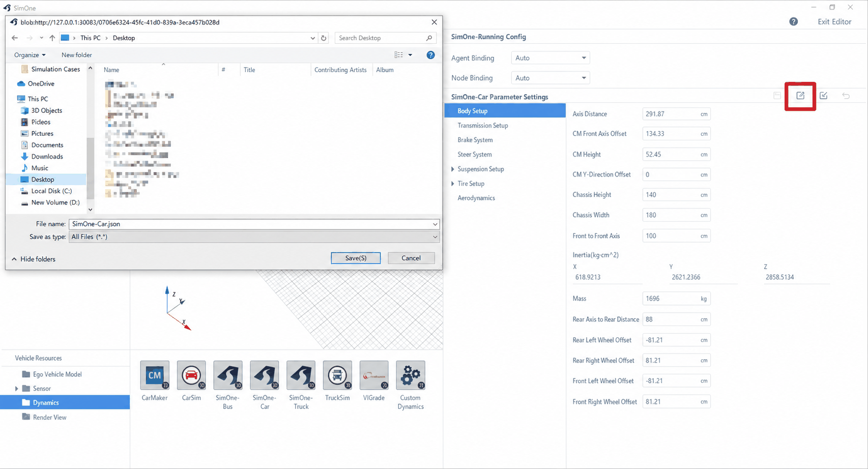Image resolution: width=868 pixels, height=469 pixels.
Task: Open SimOne help question mark icon
Action: point(794,21)
